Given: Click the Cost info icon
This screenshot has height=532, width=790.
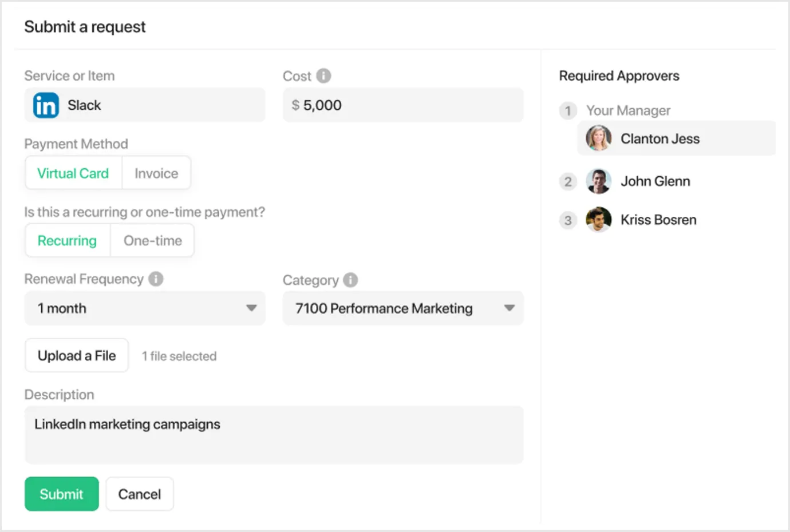Looking at the screenshot, I should [323, 76].
